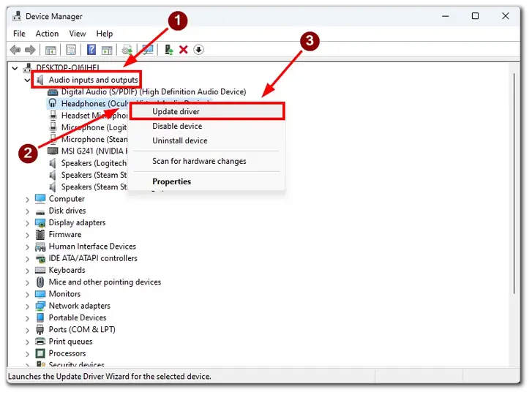Select the Audio inputs and outputs label
The height and width of the screenshot is (395, 532).
coord(94,80)
